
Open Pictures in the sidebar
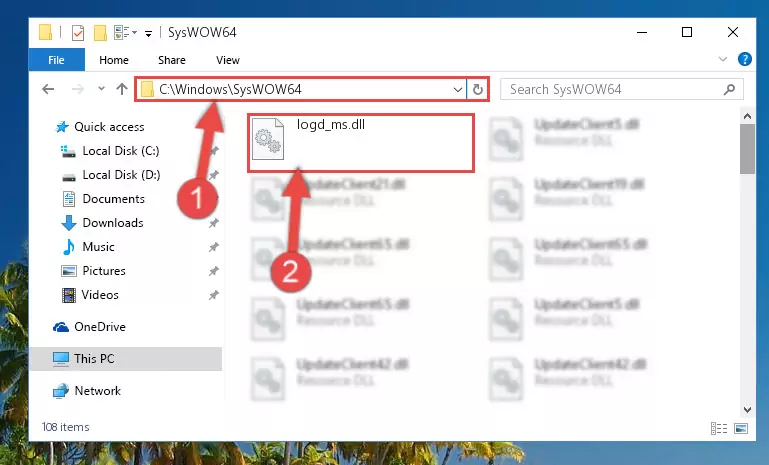(x=104, y=271)
